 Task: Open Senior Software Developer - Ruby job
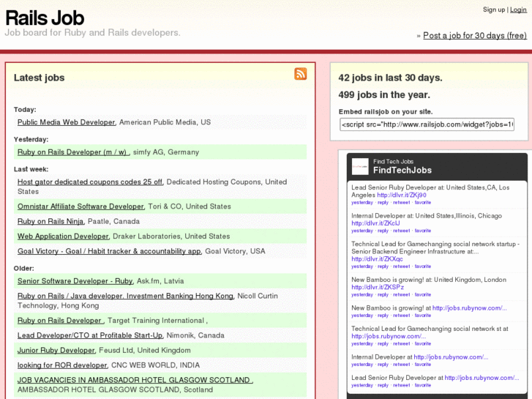75,281
